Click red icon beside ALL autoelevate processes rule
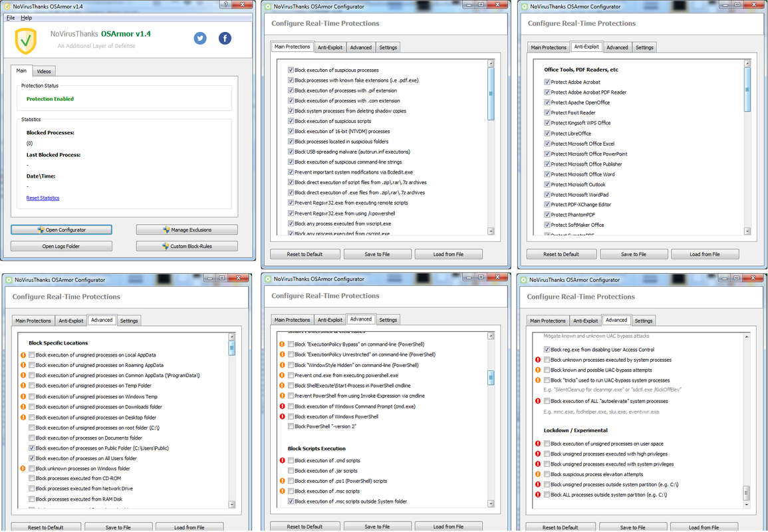768x532 pixels. tap(539, 401)
